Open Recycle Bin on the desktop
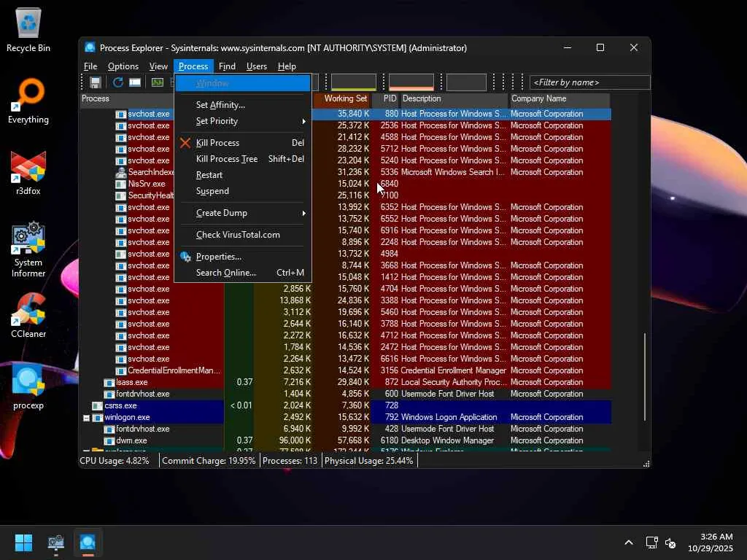This screenshot has width=747, height=560. pyautogui.click(x=28, y=29)
